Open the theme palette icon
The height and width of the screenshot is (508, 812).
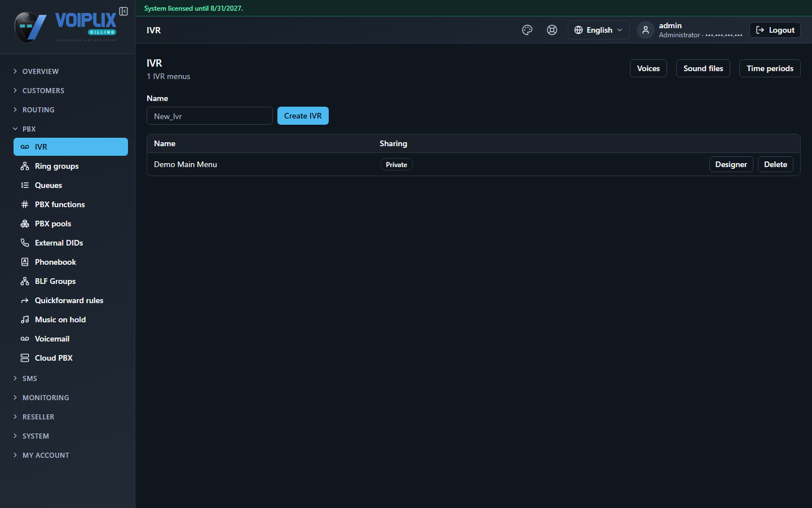pos(527,30)
